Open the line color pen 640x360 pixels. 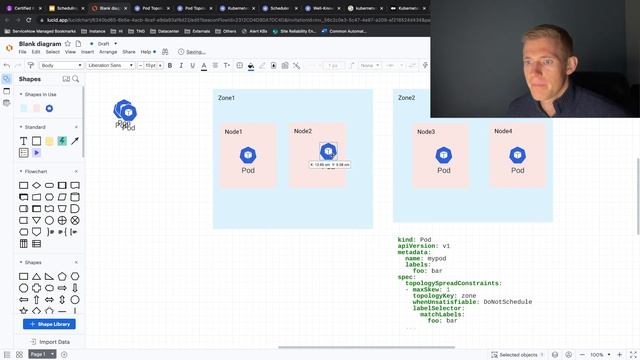click(x=262, y=65)
